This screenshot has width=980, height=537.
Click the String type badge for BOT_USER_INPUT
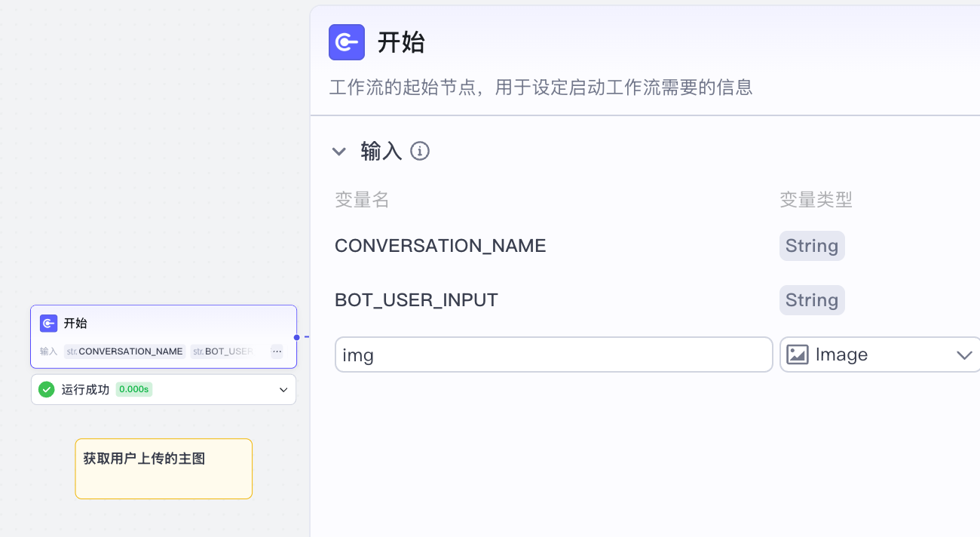tap(812, 300)
